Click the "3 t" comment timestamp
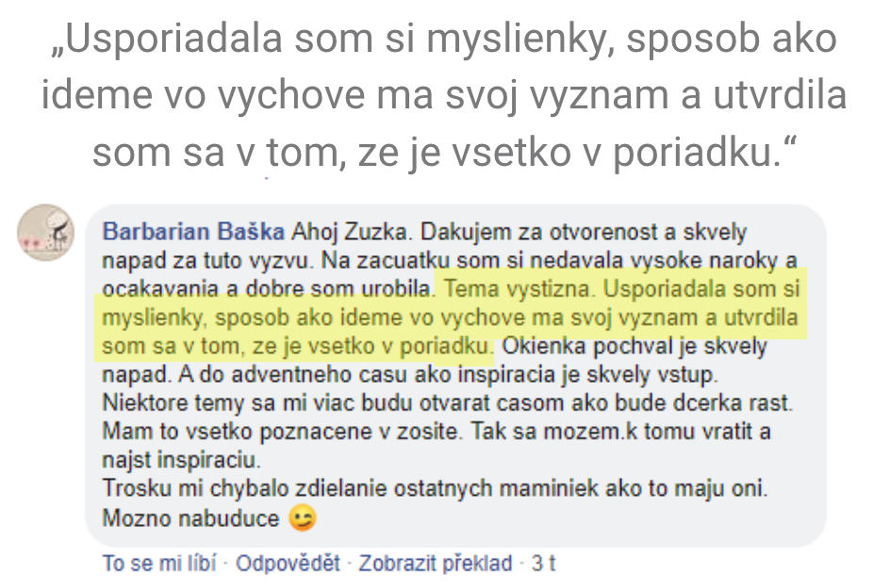891x588 pixels. [543, 563]
